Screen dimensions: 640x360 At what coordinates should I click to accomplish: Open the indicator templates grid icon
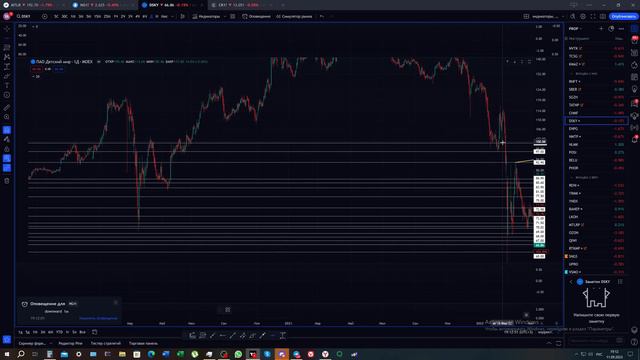[233, 16]
